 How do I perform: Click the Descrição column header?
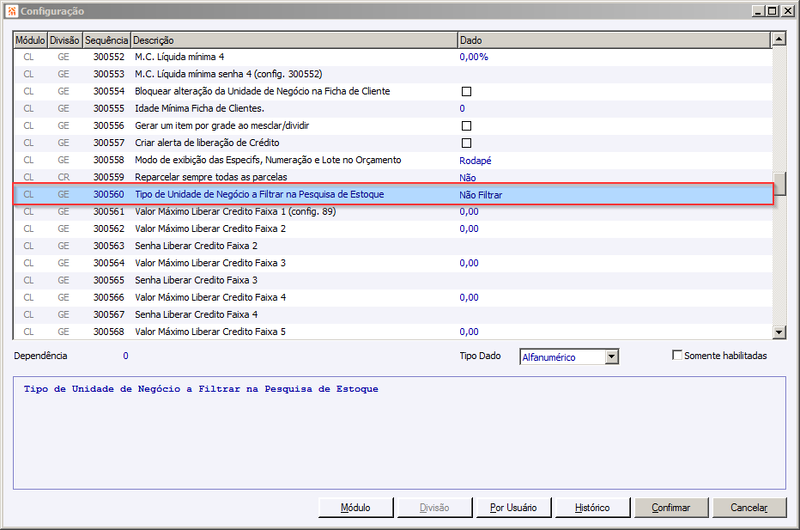pyautogui.click(x=294, y=40)
